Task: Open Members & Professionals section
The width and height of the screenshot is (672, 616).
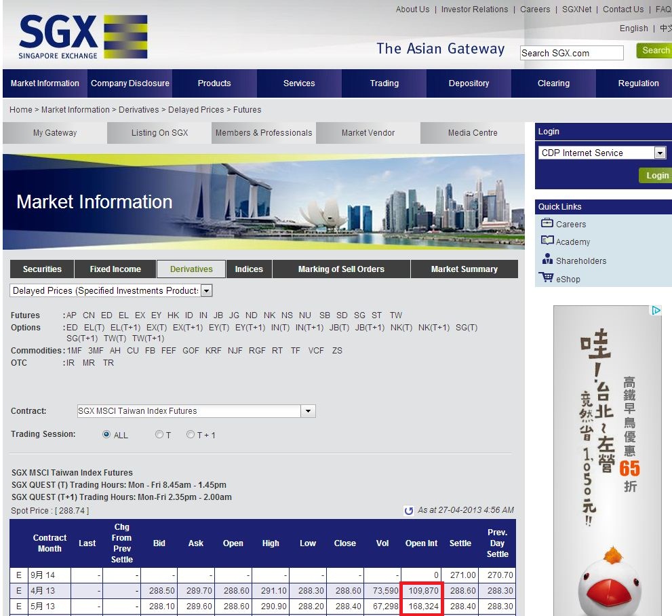Action: (264, 133)
